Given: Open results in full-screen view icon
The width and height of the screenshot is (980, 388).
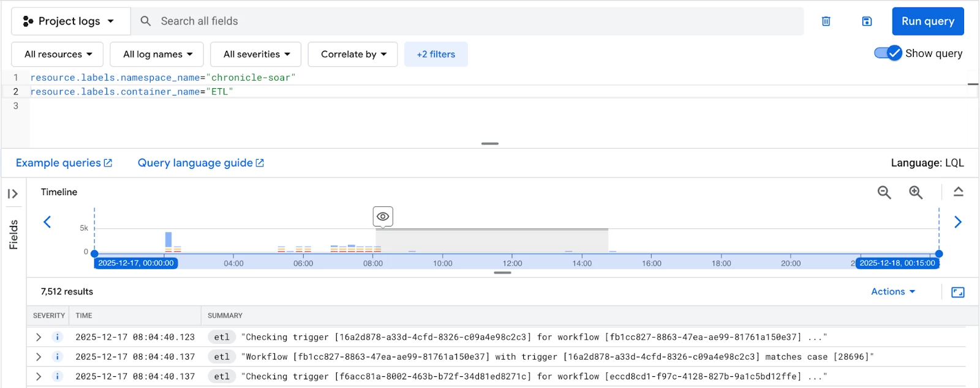Looking at the screenshot, I should [958, 292].
